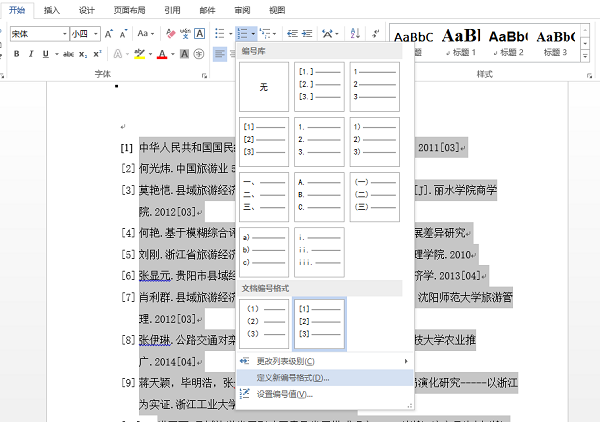
Task: Click the sort icon (A to Z)
Action: [355, 34]
